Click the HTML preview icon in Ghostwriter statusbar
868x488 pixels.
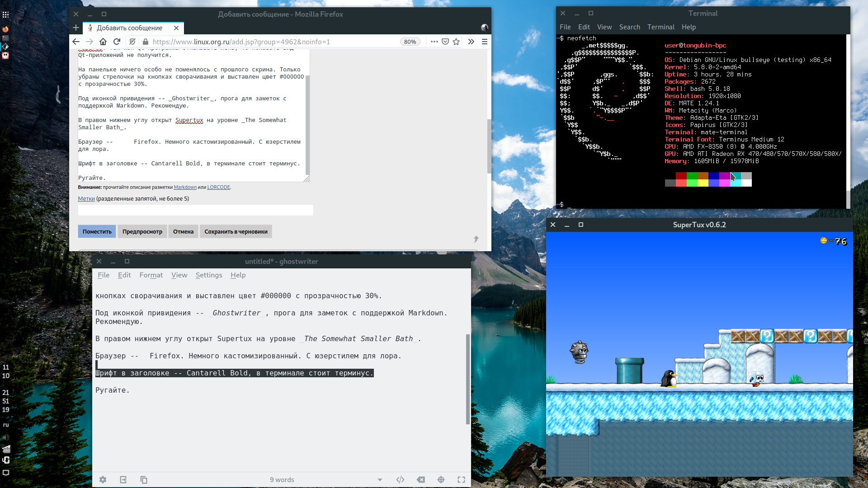[401, 480]
